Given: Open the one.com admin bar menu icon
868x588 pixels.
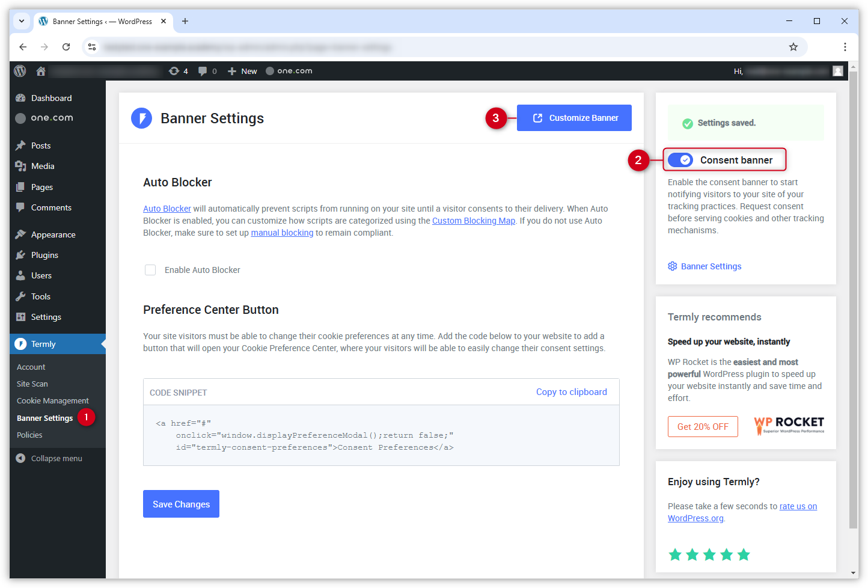Looking at the screenshot, I should pos(269,71).
